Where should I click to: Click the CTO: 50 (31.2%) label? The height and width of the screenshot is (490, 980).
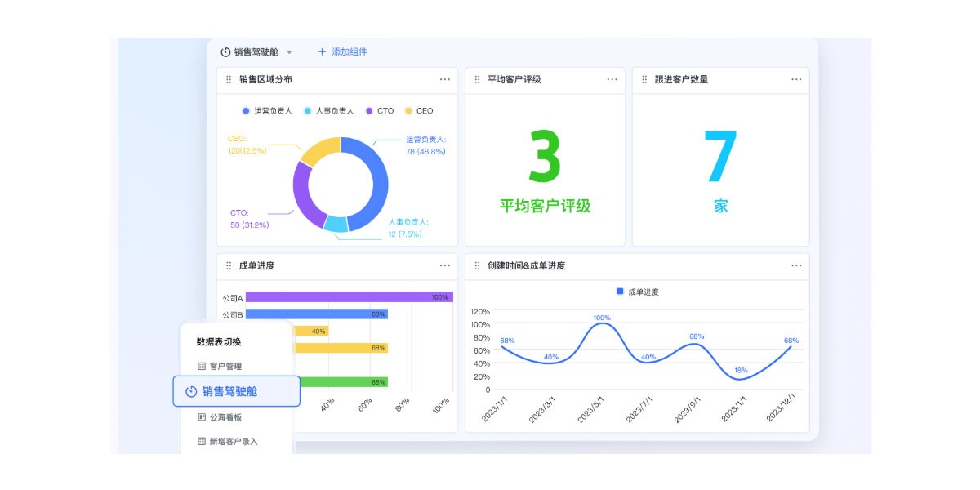(249, 218)
